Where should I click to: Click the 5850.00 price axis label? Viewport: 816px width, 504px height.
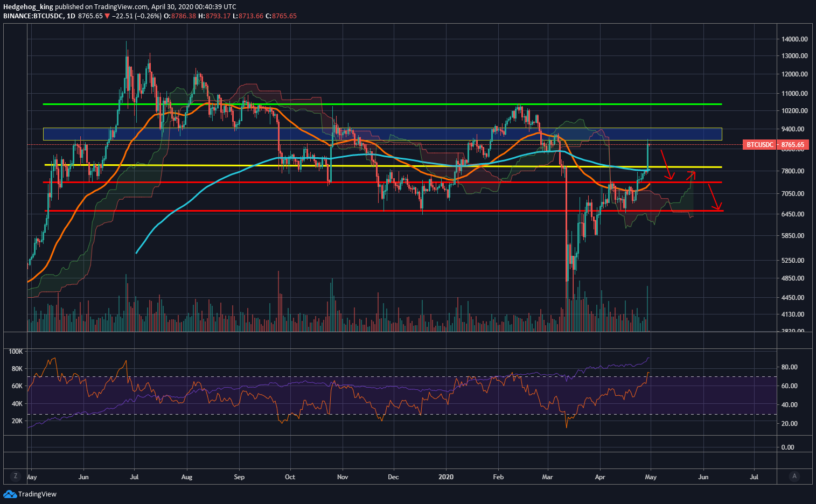(793, 236)
